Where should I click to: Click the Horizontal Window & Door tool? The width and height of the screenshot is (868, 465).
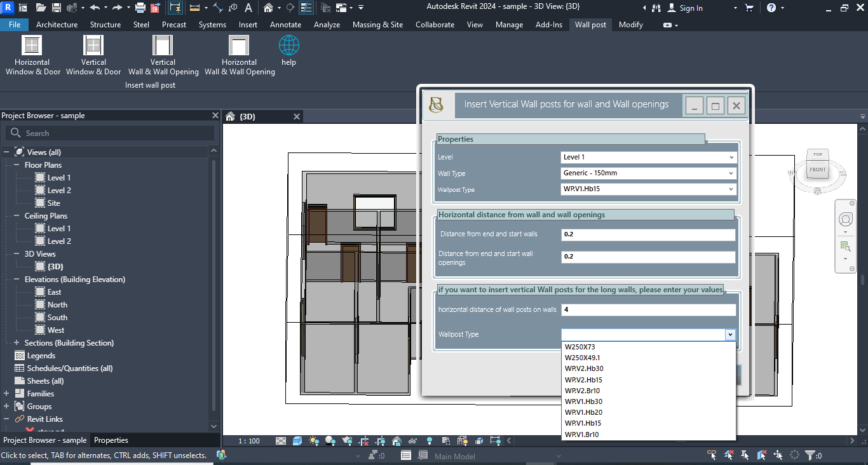point(32,55)
